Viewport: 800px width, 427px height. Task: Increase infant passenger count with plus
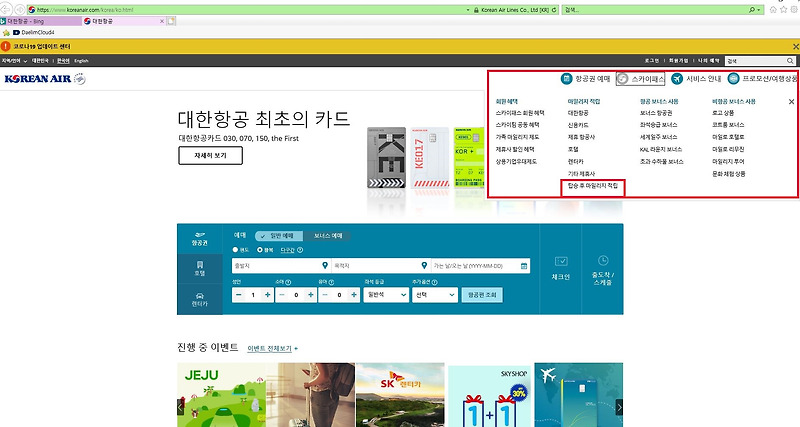[354, 295]
